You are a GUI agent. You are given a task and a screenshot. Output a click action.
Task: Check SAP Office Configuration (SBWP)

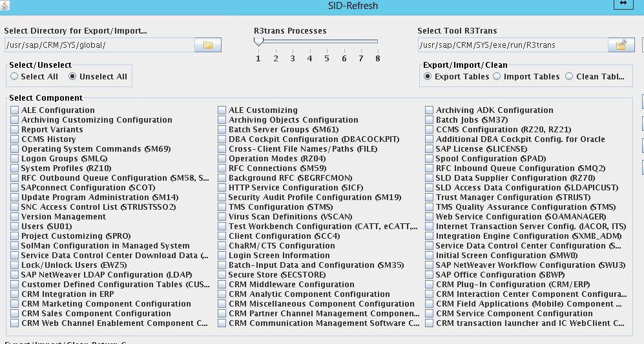[429, 275]
